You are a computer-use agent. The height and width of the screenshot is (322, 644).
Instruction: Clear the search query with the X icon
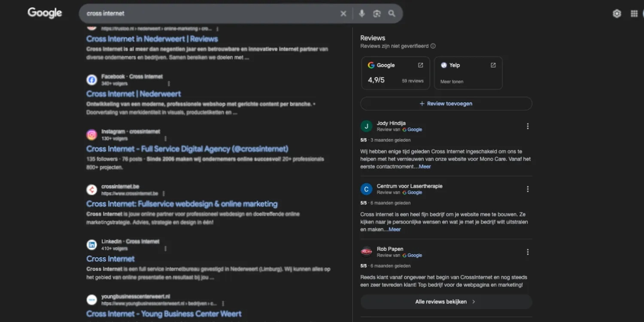(343, 13)
